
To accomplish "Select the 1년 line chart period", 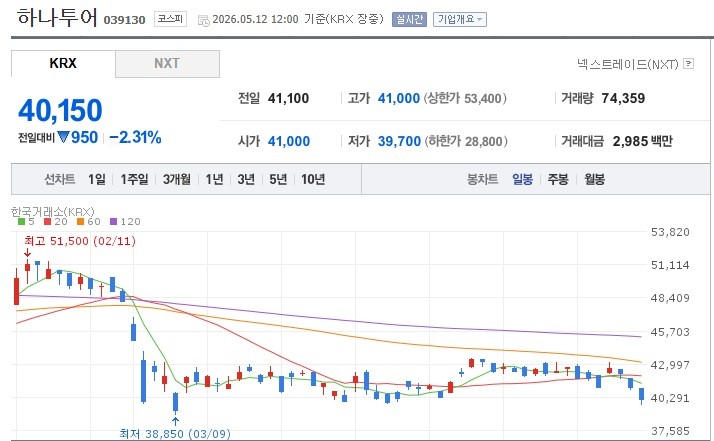I will pos(214,179).
